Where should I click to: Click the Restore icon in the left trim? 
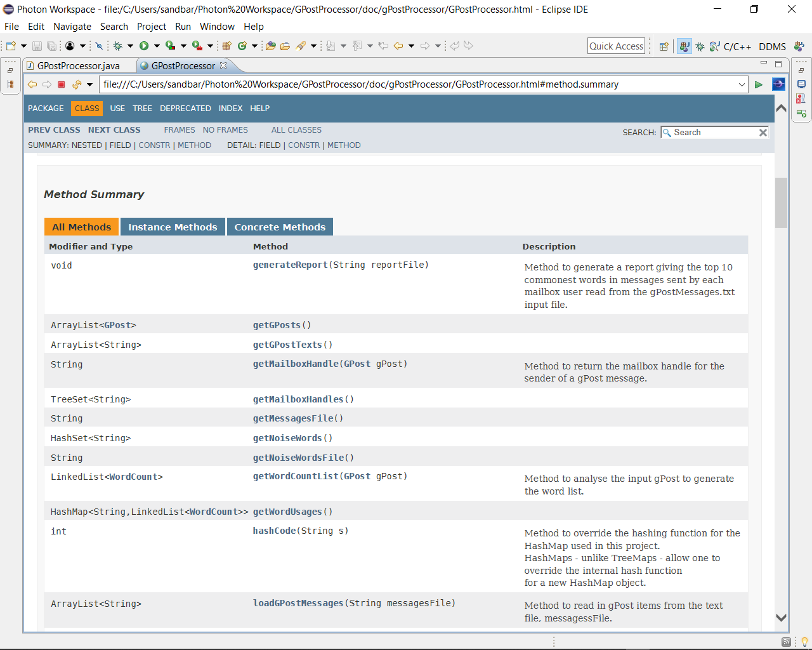[10, 70]
